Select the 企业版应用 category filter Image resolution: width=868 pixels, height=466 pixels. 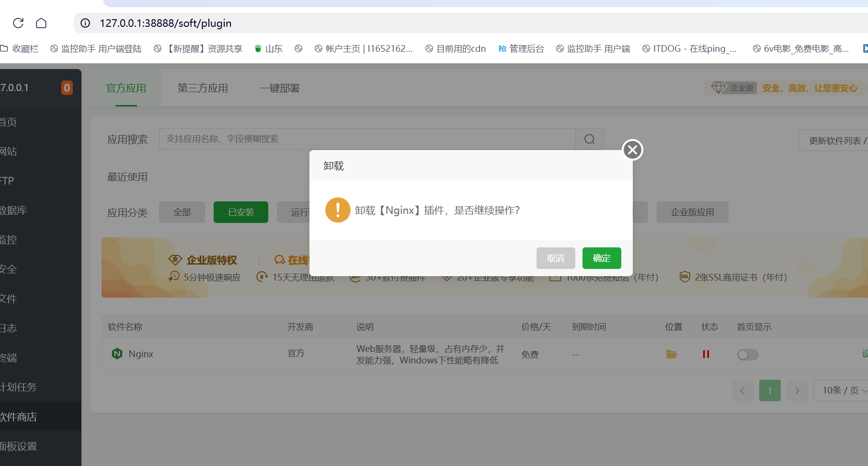693,212
